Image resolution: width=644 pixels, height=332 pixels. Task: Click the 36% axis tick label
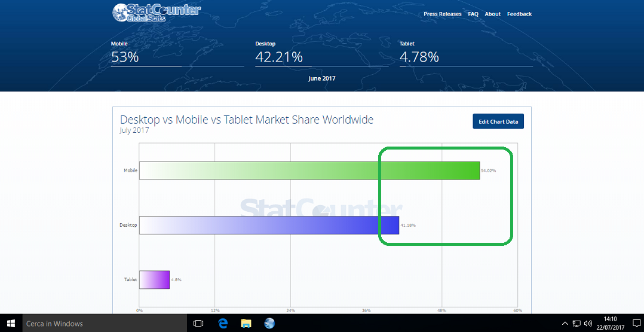[x=366, y=310]
